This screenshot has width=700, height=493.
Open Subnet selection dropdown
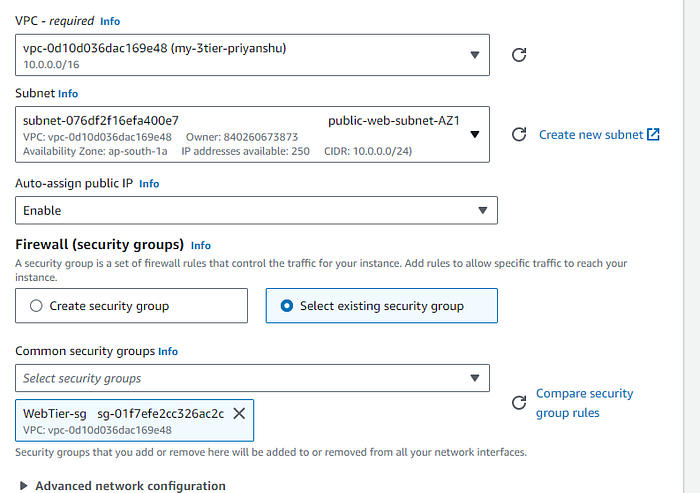pos(252,134)
